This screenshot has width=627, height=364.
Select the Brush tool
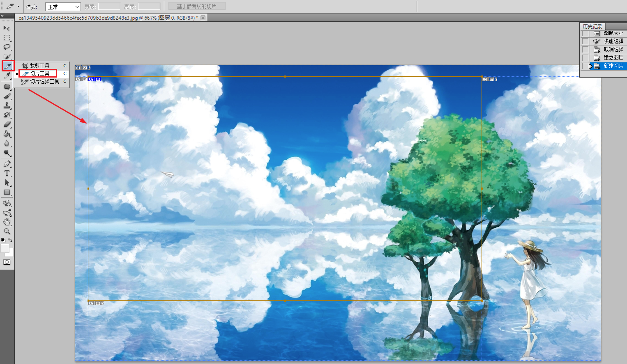7,96
